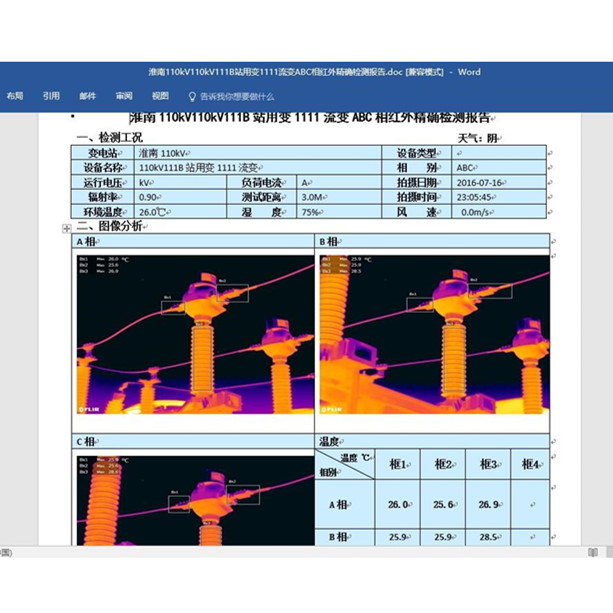Select the B相 thermal image
The width and height of the screenshot is (613, 613).
pyautogui.click(x=434, y=334)
